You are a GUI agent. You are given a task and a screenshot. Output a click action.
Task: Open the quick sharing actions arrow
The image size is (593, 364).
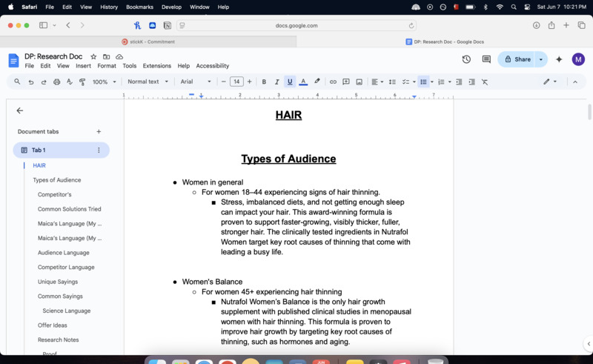point(541,59)
